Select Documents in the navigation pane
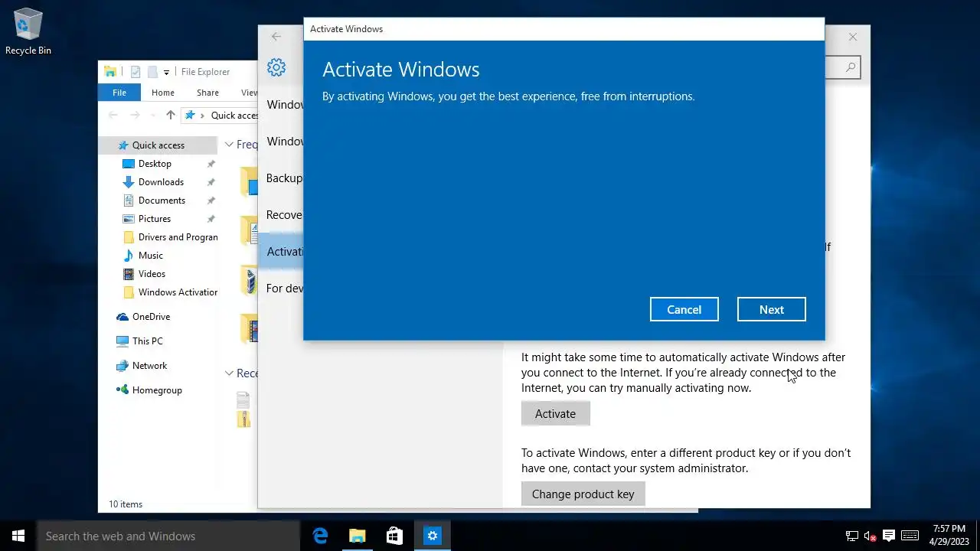This screenshot has height=551, width=980. tap(162, 200)
